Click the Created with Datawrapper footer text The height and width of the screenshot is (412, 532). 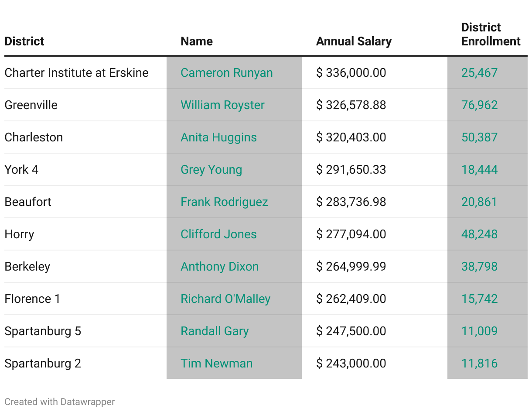pyautogui.click(x=60, y=402)
